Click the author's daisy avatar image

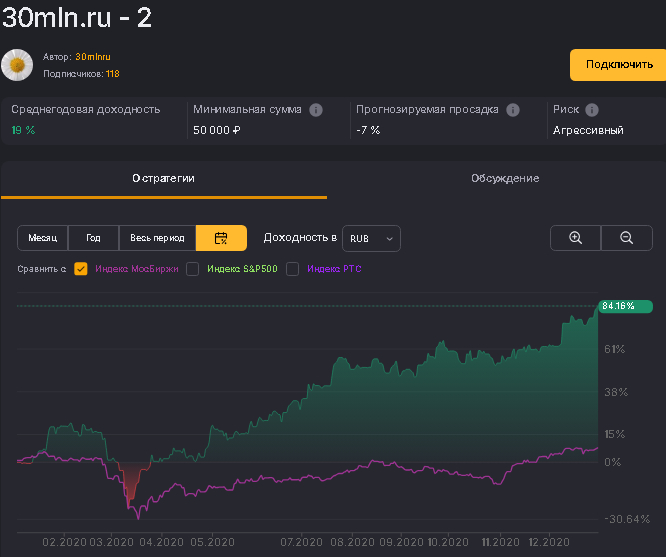(17, 65)
